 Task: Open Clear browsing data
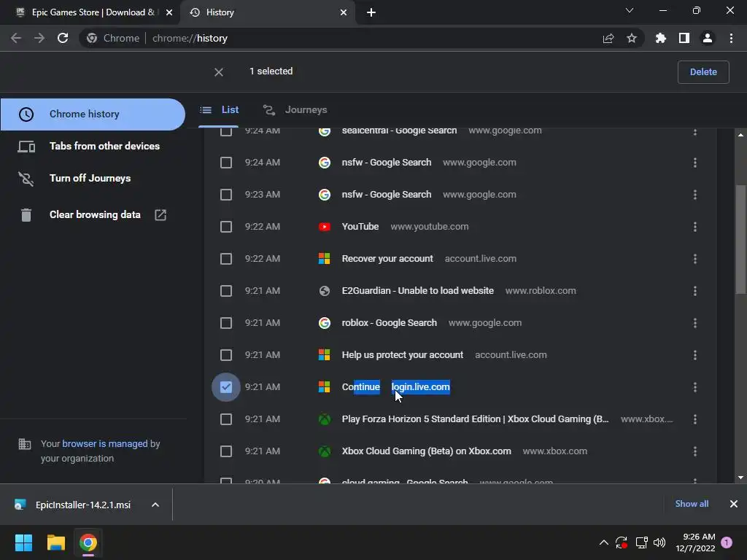click(x=93, y=215)
